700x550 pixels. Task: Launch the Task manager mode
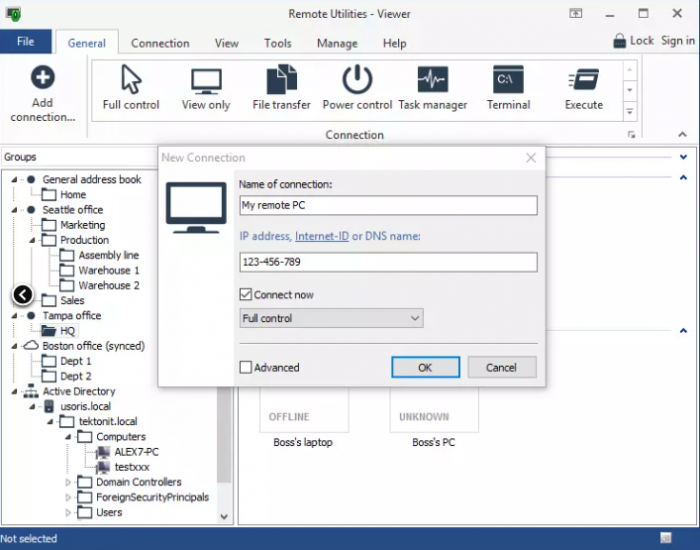pyautogui.click(x=433, y=79)
